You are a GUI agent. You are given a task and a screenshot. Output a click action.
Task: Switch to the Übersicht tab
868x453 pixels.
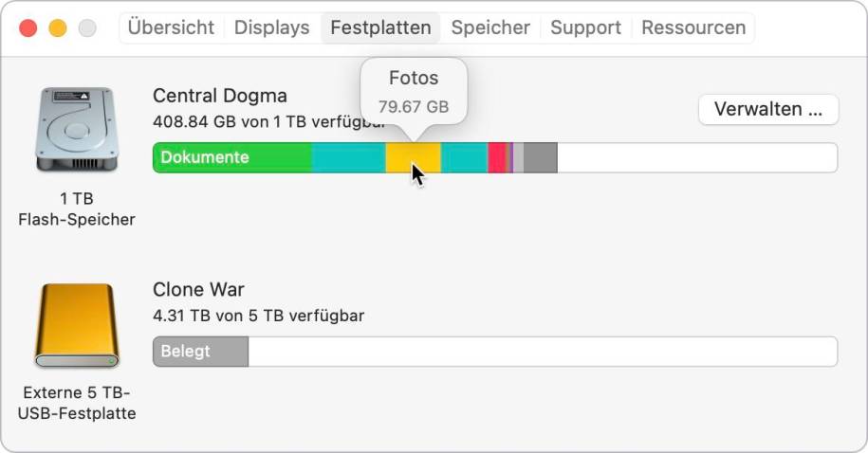pos(171,27)
